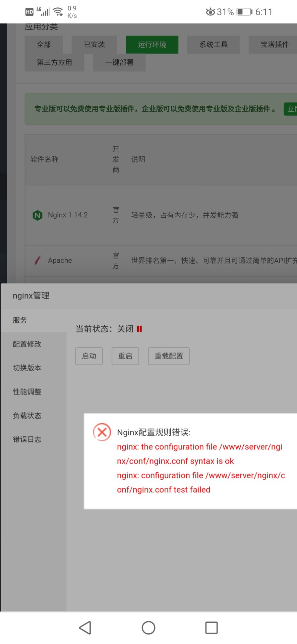The height and width of the screenshot is (644, 297).
Task: Open the 配置修改 section
Action: tap(34, 344)
